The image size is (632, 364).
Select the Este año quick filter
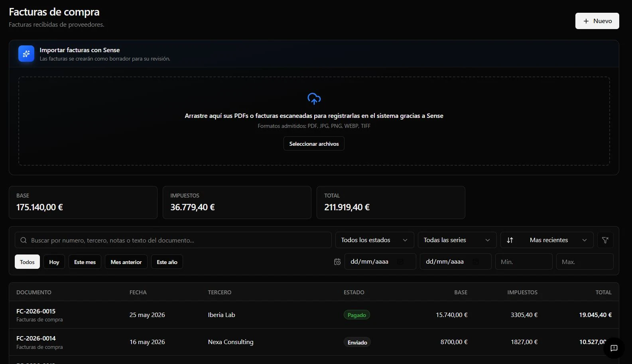pyautogui.click(x=167, y=262)
